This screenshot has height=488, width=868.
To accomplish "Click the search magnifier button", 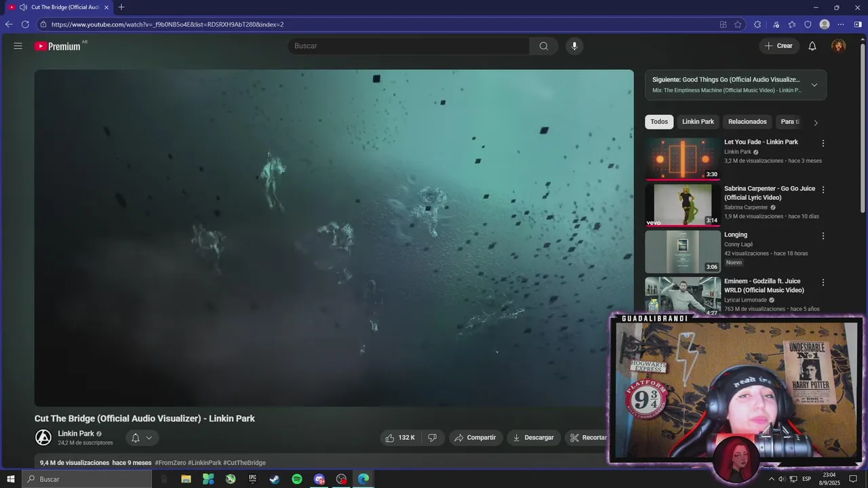I will click(x=544, y=46).
